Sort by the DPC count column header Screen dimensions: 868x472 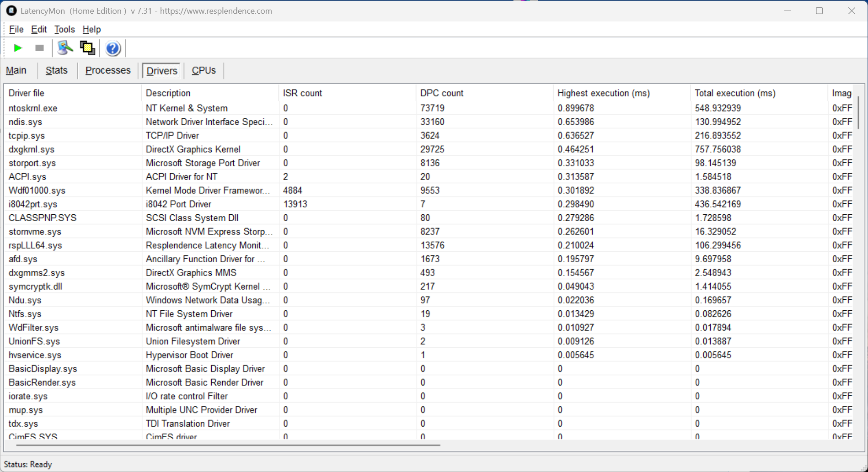point(484,93)
